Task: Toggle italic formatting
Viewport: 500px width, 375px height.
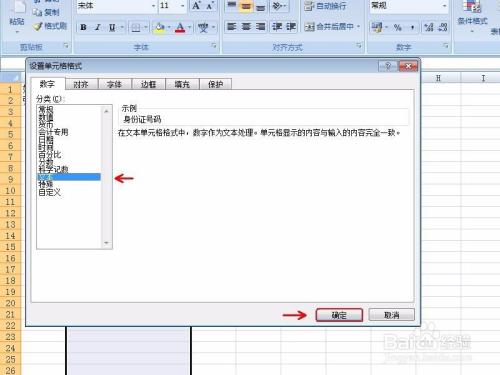Action: (98, 27)
